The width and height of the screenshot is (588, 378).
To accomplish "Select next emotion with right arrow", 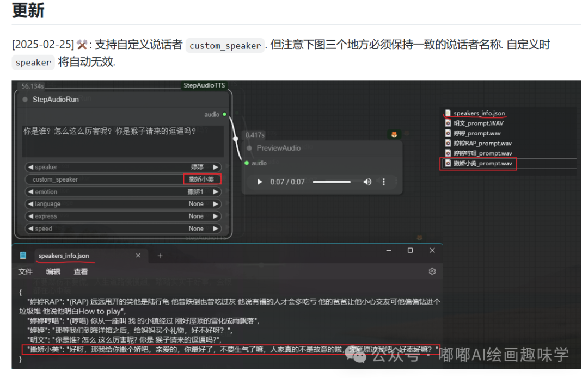I will click(x=216, y=192).
